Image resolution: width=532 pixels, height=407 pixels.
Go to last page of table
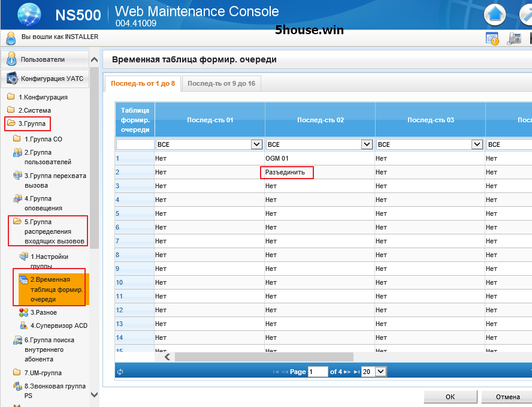tap(356, 372)
